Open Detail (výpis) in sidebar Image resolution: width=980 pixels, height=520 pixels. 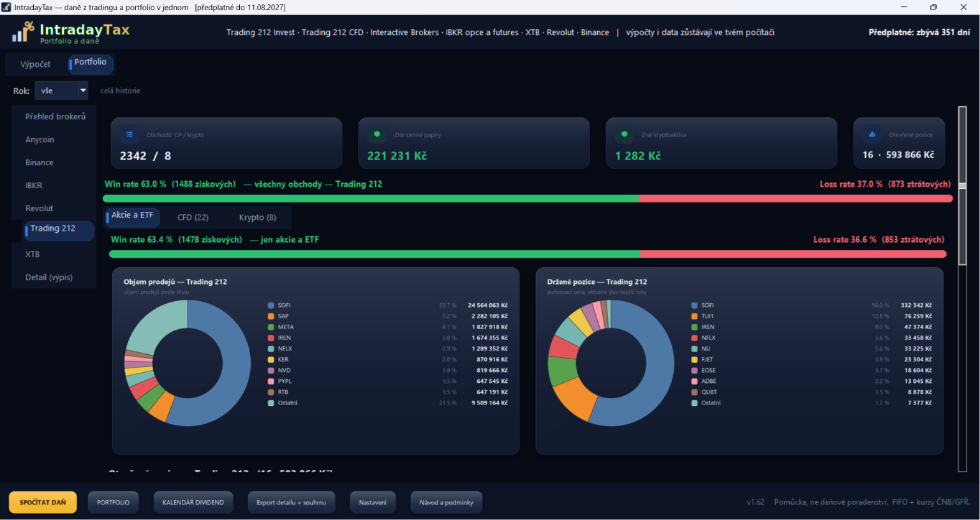(x=48, y=278)
